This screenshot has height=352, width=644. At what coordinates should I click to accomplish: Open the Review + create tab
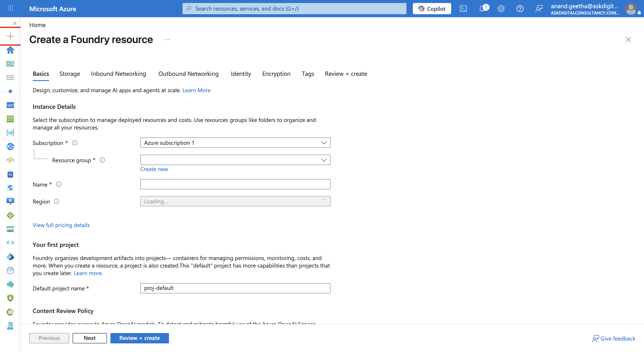(x=346, y=74)
